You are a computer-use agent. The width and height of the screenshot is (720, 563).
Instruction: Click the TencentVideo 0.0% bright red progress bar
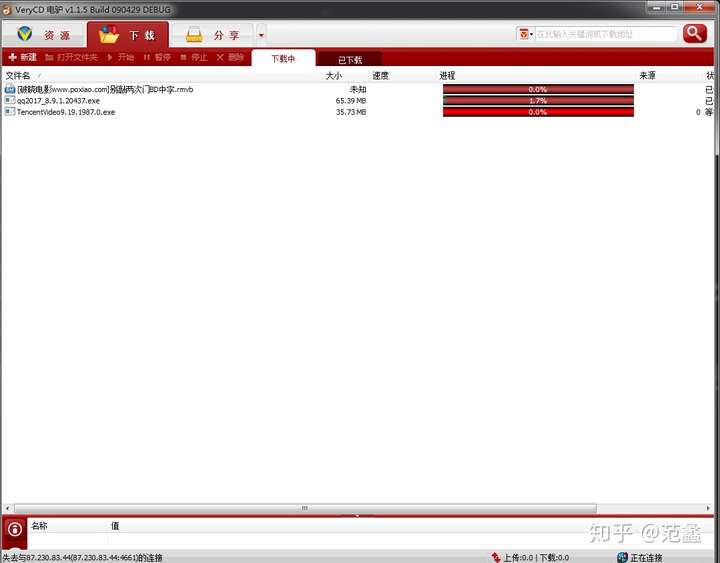click(x=538, y=112)
